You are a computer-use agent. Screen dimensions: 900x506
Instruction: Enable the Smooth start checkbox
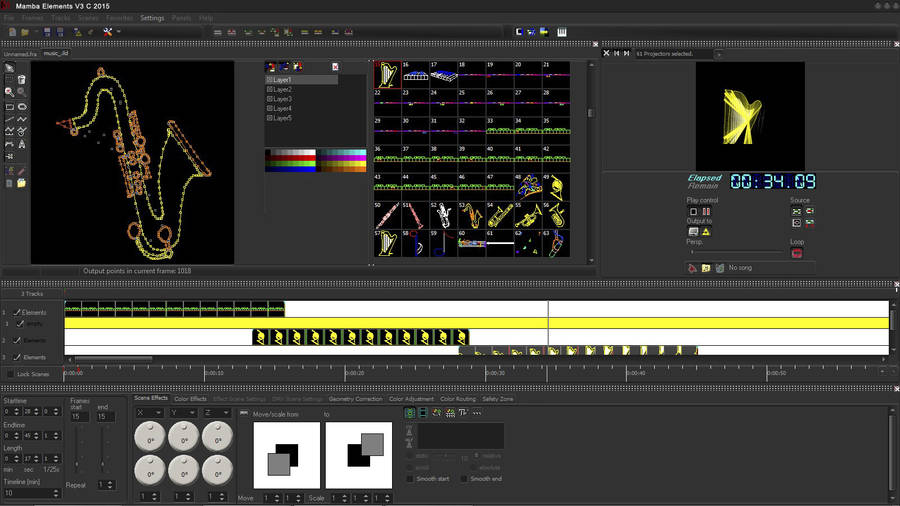coord(410,478)
